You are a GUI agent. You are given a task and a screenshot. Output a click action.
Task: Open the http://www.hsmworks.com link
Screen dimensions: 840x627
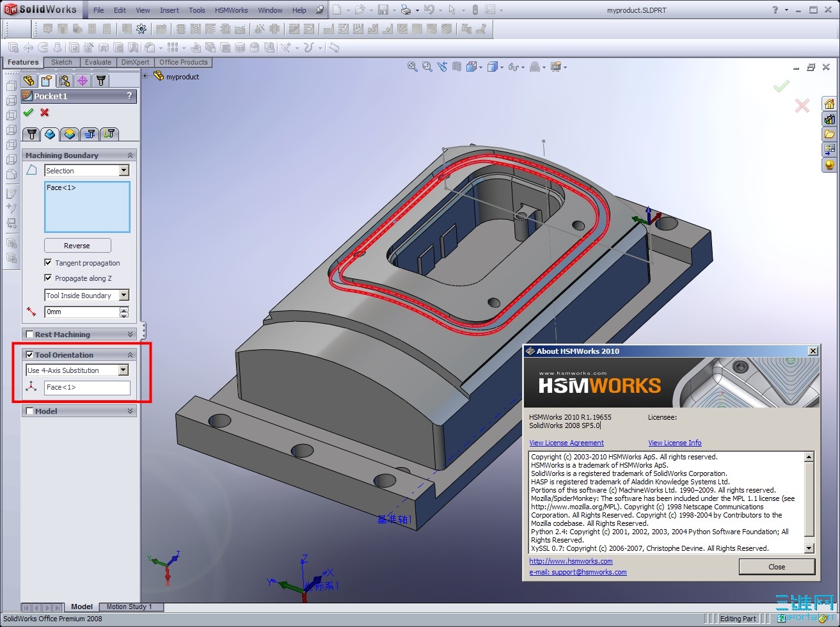(x=571, y=561)
